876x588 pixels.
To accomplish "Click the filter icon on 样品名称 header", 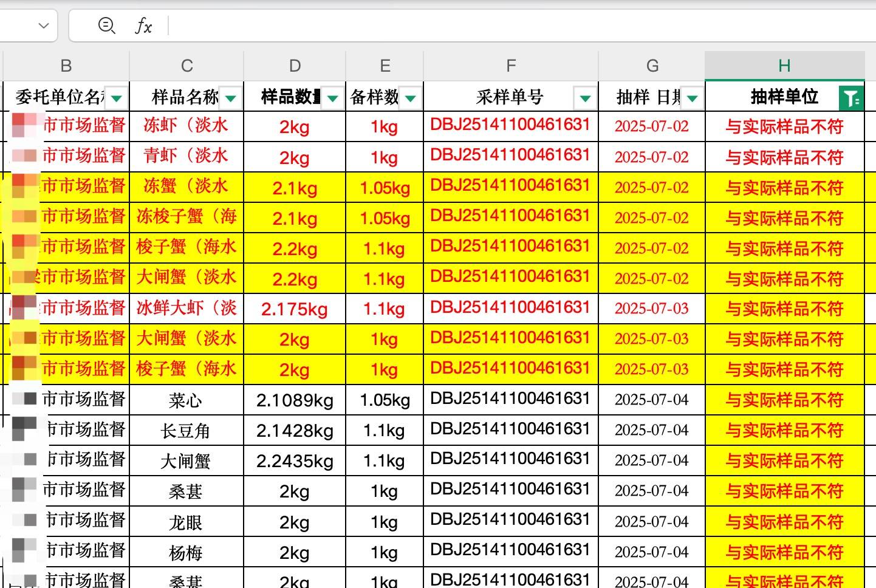I will [x=230, y=97].
